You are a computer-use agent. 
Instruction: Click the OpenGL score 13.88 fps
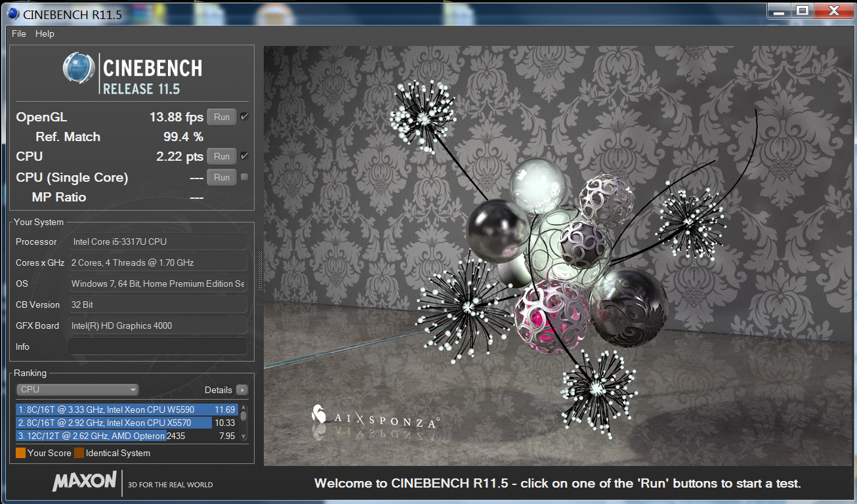(177, 117)
